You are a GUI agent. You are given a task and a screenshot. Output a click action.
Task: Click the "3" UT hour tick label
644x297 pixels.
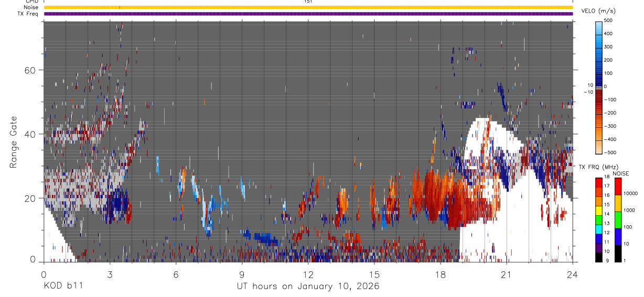click(110, 274)
